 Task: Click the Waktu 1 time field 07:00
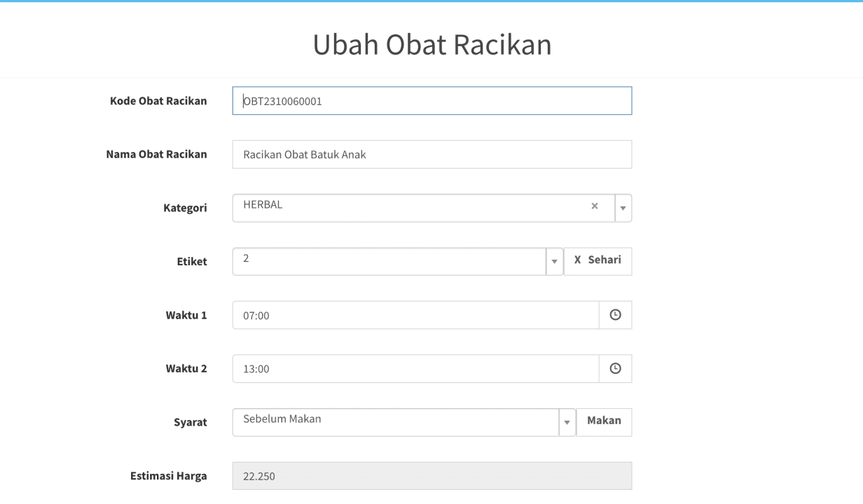pyautogui.click(x=416, y=315)
